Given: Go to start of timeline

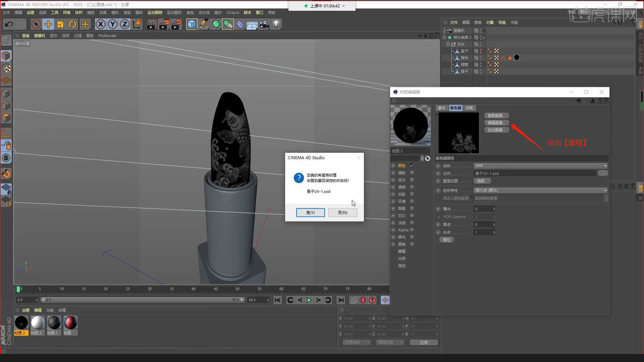Looking at the screenshot, I should coord(277,300).
